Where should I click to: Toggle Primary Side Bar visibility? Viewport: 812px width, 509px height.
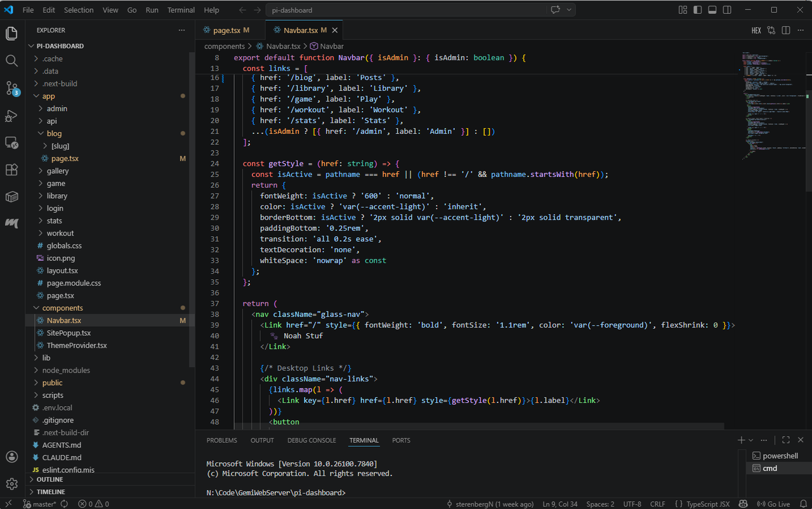[x=698, y=10]
